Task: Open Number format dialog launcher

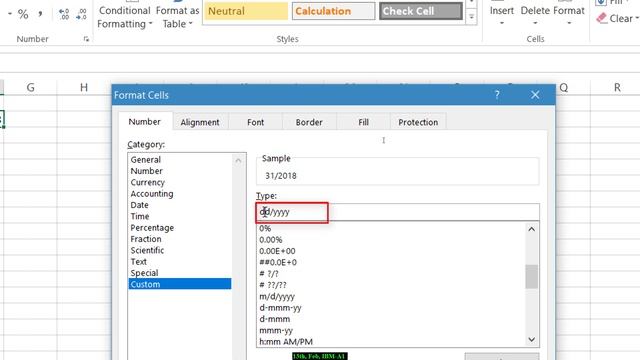Action: pyautogui.click(x=86, y=39)
